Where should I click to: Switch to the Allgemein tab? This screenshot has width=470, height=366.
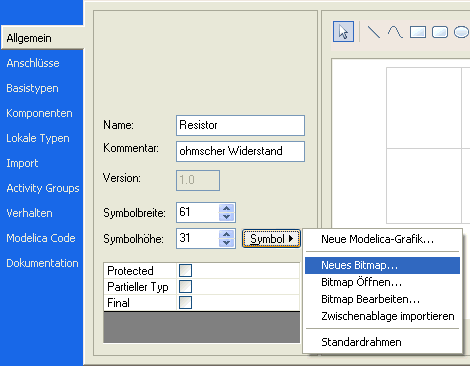42,38
